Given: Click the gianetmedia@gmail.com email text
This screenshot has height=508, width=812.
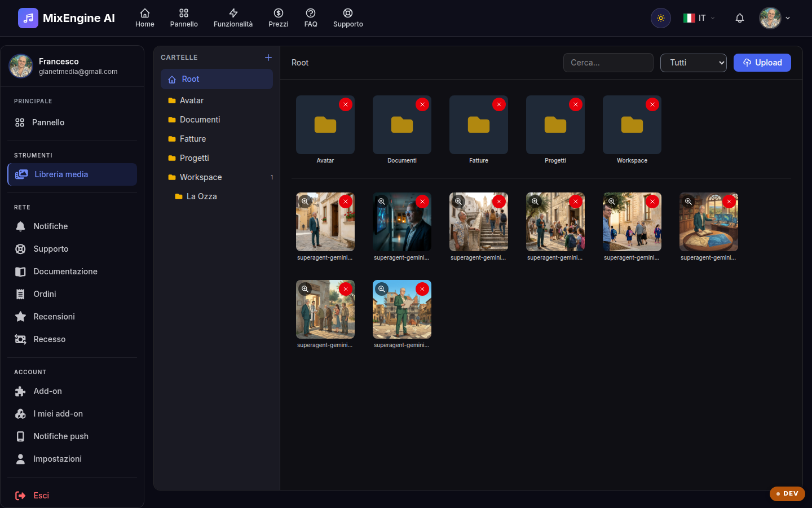Looking at the screenshot, I should (78, 72).
